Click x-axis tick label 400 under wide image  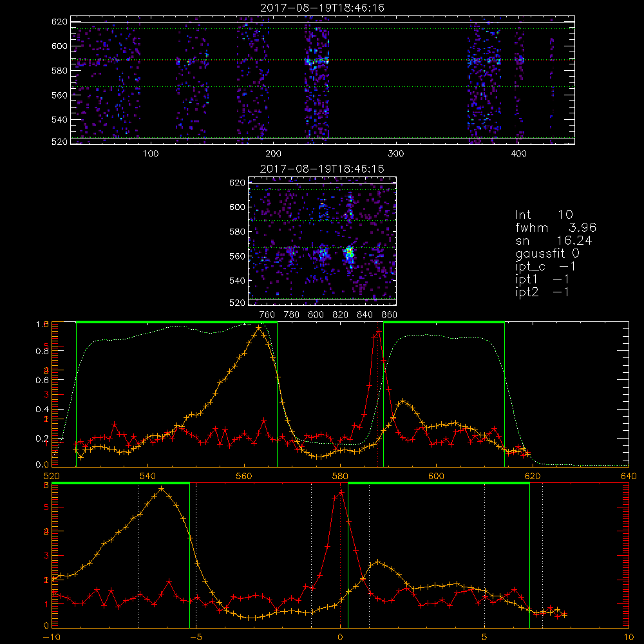518,154
